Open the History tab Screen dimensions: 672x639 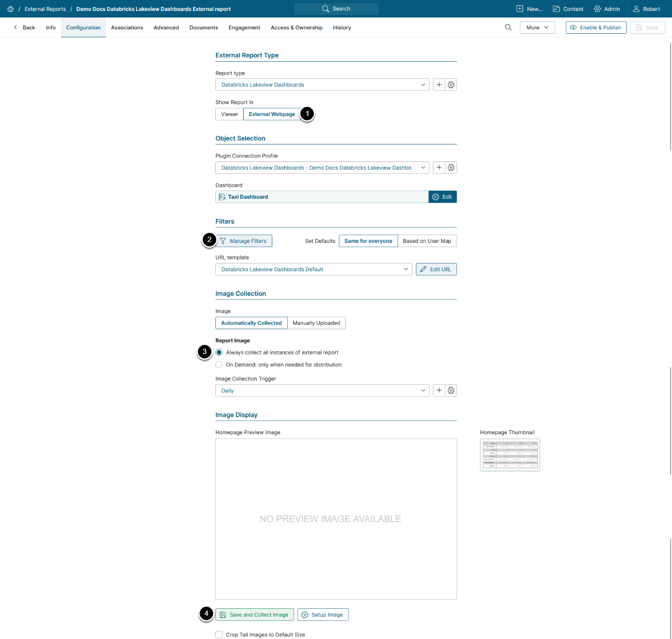[342, 28]
